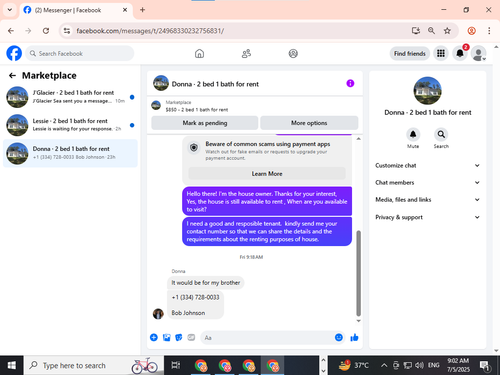This screenshot has height=375, width=500.
Task: Click the Aa message input field
Action: click(267, 337)
